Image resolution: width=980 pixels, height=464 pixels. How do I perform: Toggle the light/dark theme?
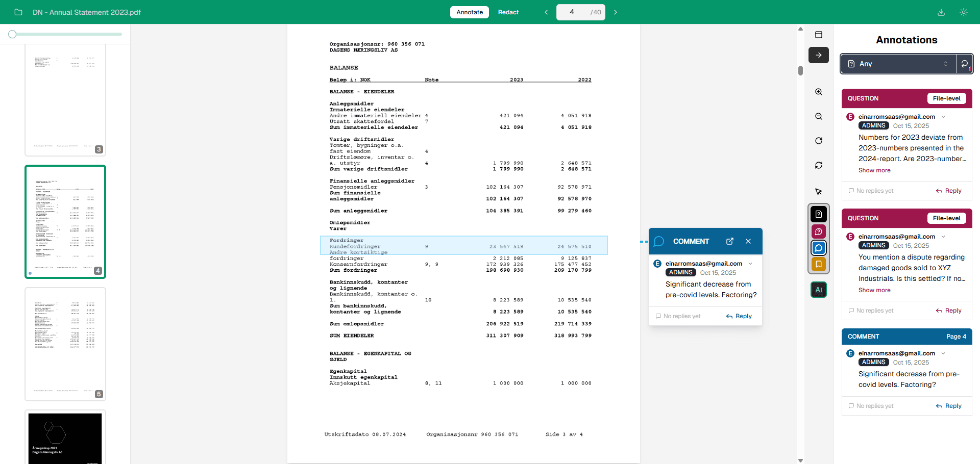(x=964, y=12)
